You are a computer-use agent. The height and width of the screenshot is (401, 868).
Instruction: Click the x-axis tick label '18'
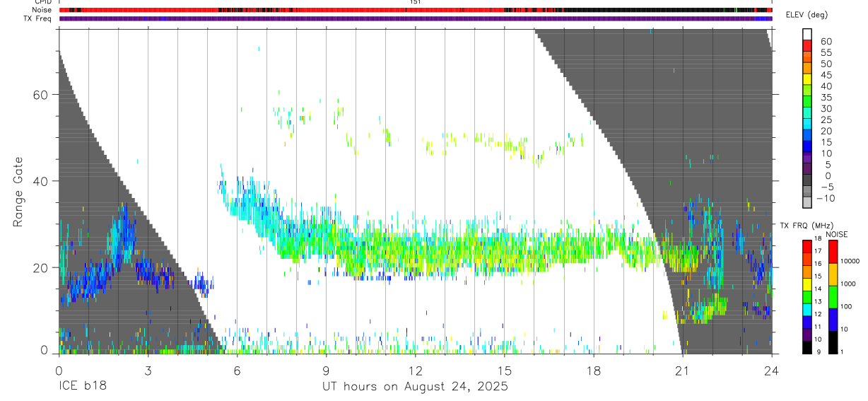(593, 371)
